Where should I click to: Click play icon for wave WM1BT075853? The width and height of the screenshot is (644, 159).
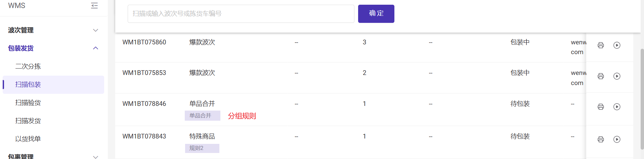click(617, 76)
